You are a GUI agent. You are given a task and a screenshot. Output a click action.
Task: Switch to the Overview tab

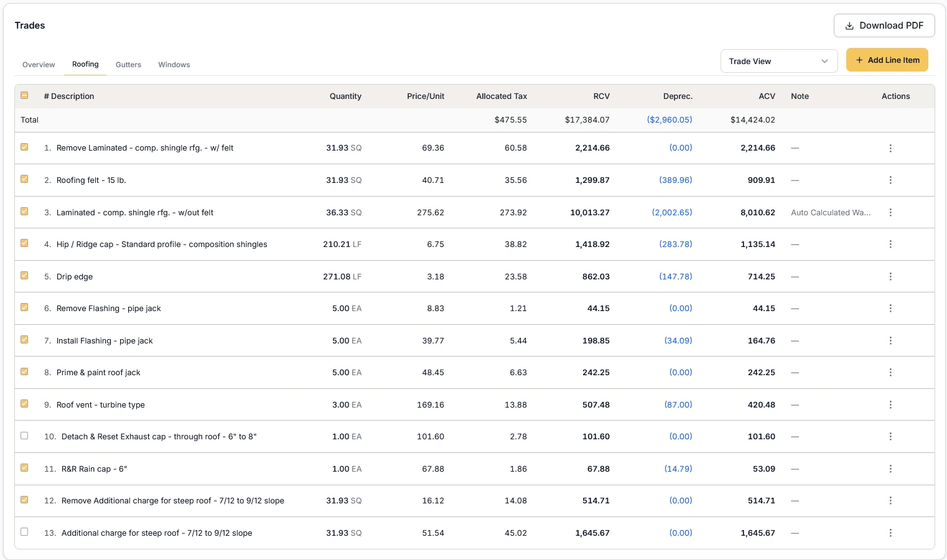tap(39, 65)
